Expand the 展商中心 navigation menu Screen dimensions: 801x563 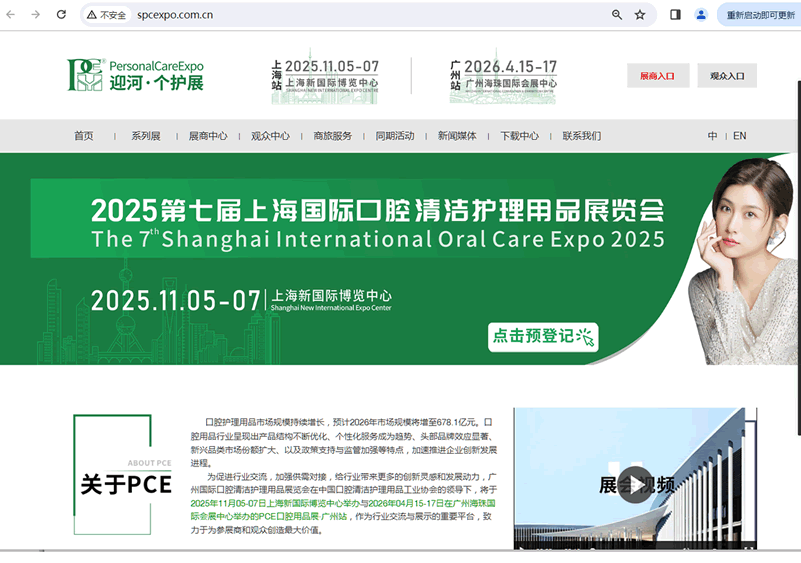(x=208, y=136)
